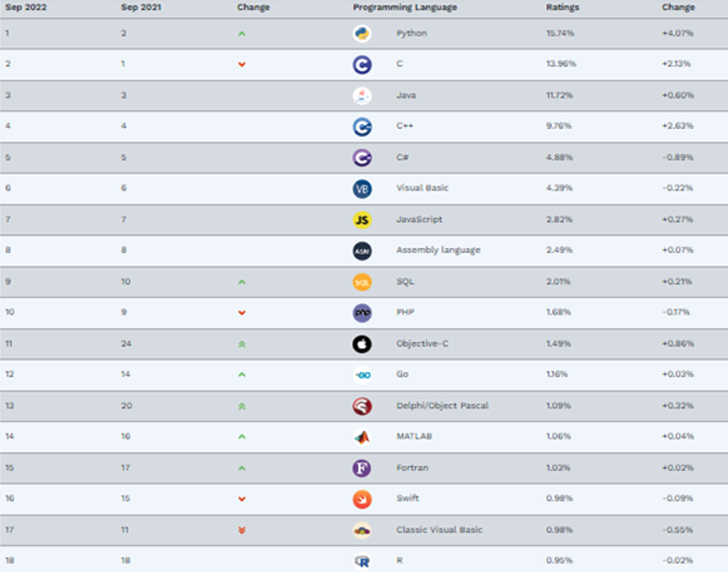Click the MATLAB logo icon
This screenshot has width=728, height=572.
point(361,437)
